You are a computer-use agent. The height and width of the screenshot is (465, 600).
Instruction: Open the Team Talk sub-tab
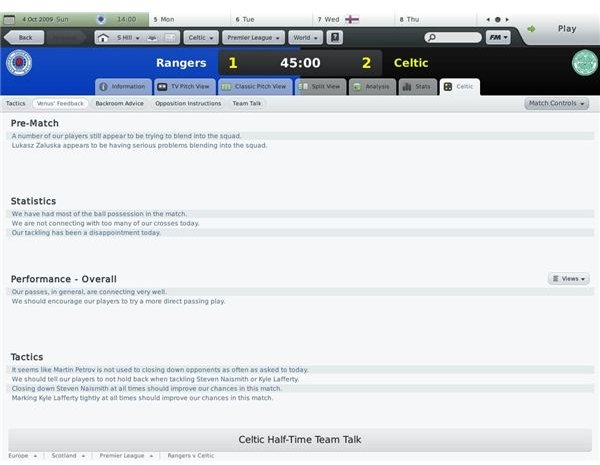[x=246, y=103]
